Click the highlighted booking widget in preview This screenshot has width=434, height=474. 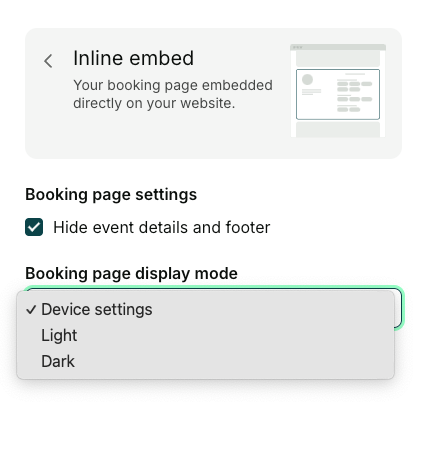point(338,94)
